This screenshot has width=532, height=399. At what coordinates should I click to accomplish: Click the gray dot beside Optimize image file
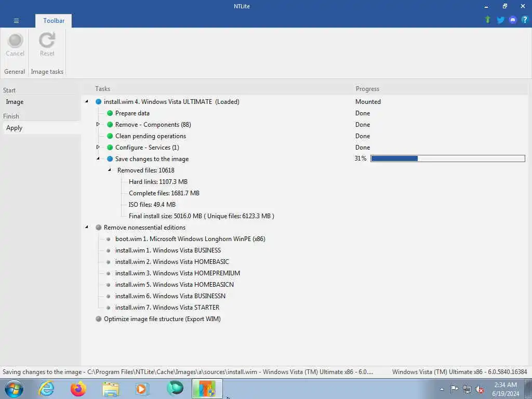click(98, 319)
